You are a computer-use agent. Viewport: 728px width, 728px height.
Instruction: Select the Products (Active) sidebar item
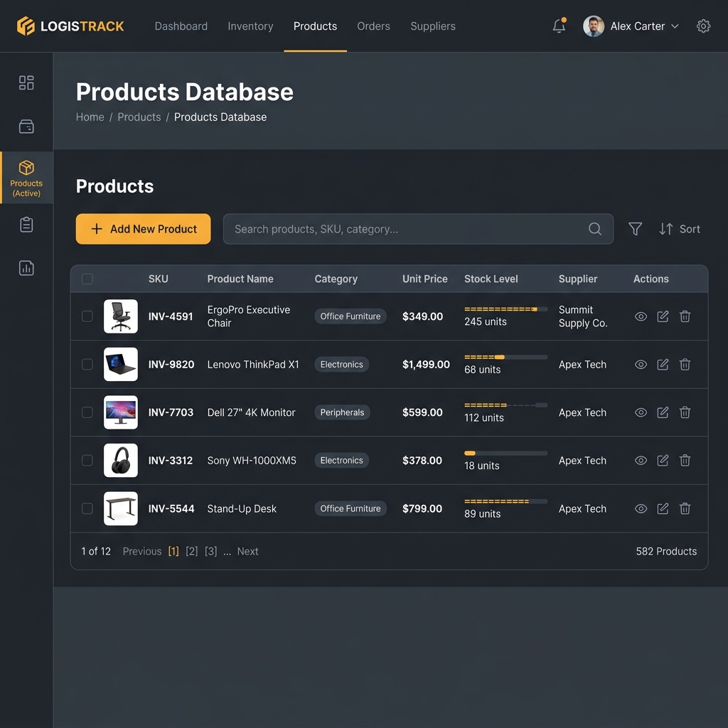tap(26, 178)
